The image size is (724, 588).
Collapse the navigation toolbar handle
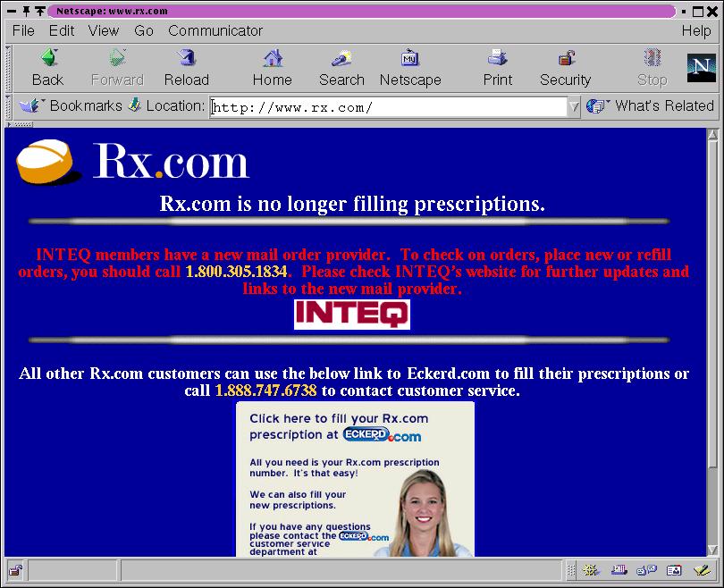(8, 69)
